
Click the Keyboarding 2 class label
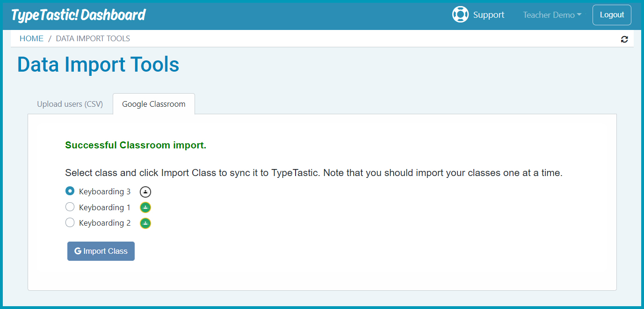pos(105,223)
